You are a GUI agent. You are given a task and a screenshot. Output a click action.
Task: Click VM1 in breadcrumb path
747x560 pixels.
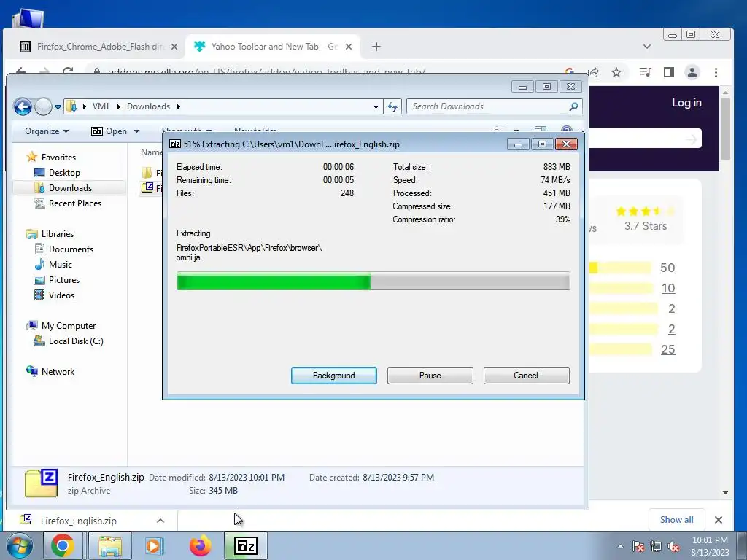pyautogui.click(x=101, y=106)
